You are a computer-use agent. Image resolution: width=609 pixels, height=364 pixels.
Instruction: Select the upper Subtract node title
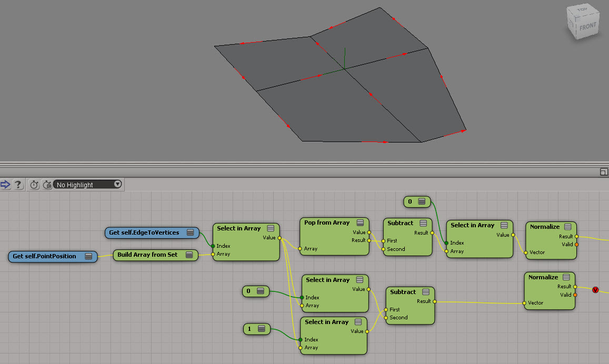(401, 223)
